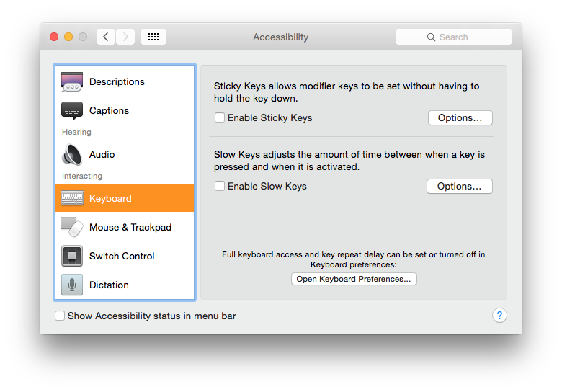Open the Switch Control icon
562x392 pixels.
click(72, 256)
